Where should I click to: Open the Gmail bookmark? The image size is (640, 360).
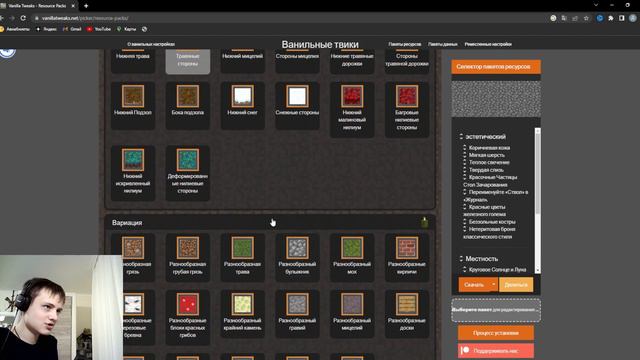tap(72, 29)
